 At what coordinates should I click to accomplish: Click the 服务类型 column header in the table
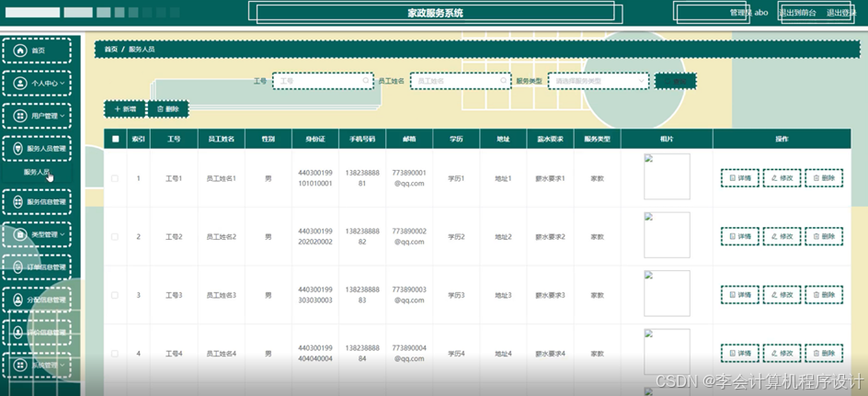pos(598,139)
